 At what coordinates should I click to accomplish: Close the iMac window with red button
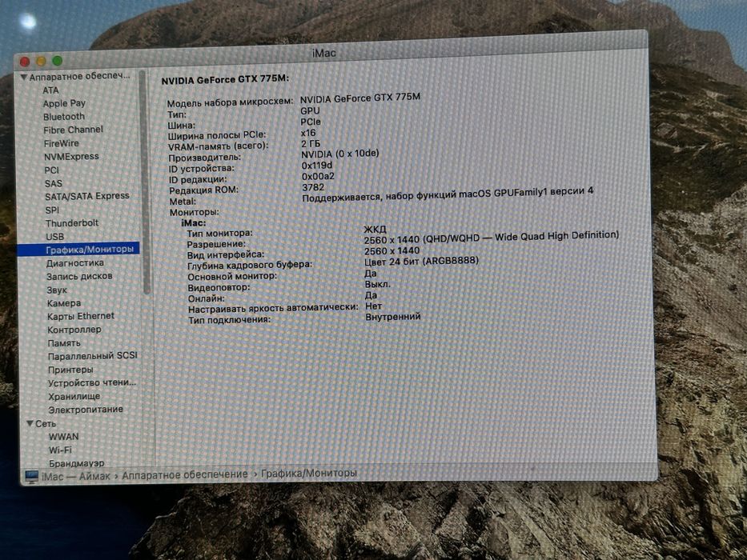tap(25, 62)
